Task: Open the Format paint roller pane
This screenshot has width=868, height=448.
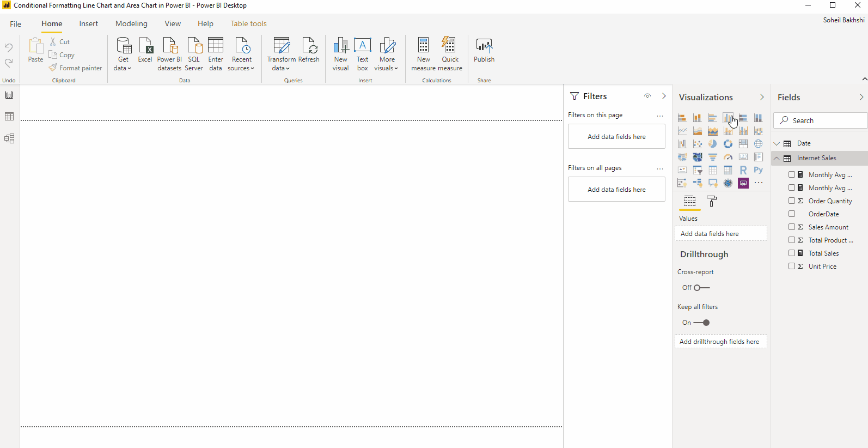Action: [x=711, y=202]
